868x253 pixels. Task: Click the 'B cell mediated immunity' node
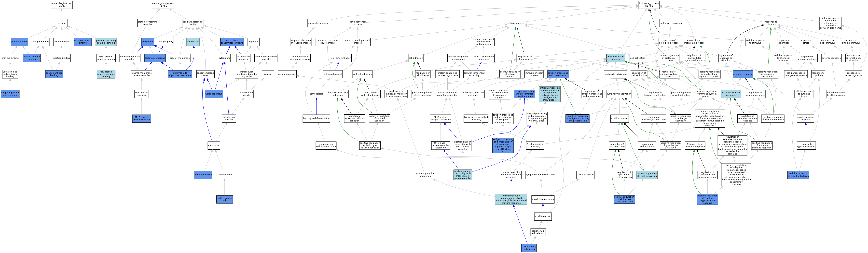[535, 146]
